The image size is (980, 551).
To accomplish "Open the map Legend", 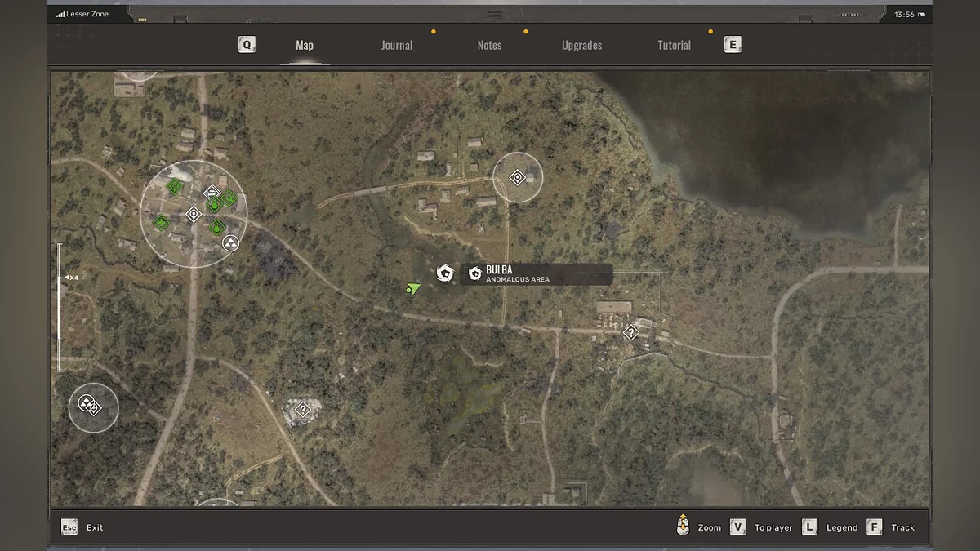I will (842, 527).
